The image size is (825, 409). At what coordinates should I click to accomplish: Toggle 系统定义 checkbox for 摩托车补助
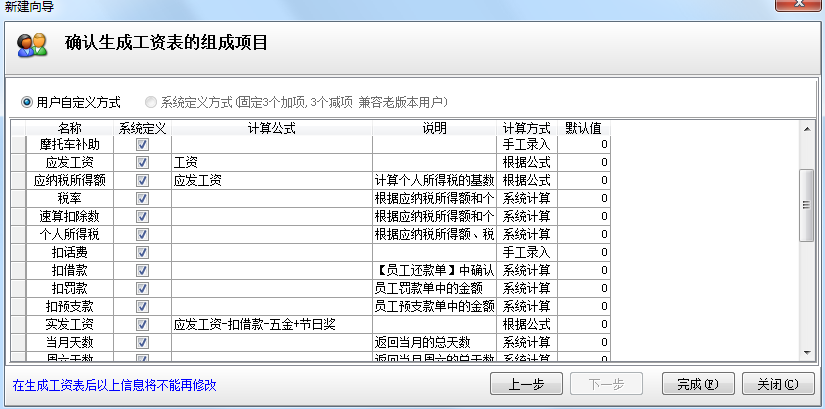[142, 145]
